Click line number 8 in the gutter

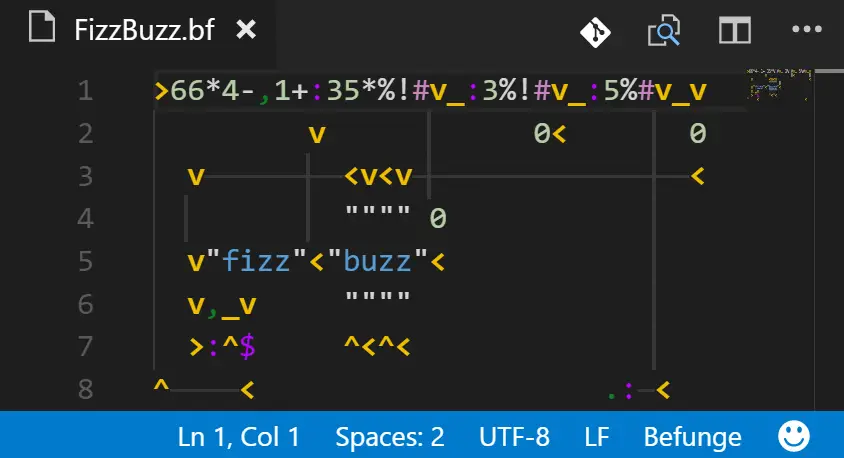coord(86,389)
